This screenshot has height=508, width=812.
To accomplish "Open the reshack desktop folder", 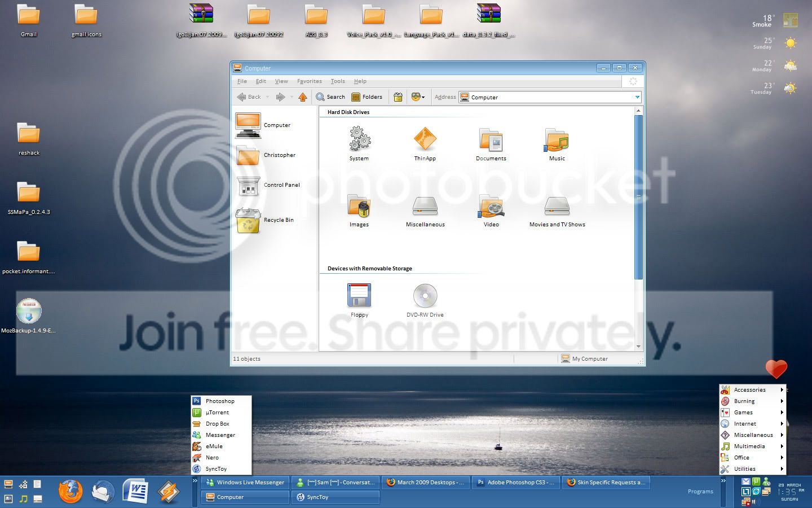I will tap(29, 134).
